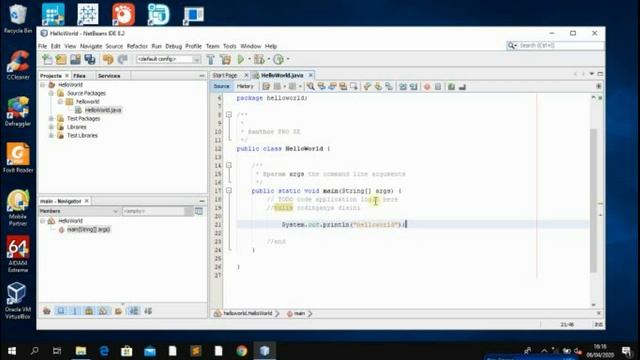The height and width of the screenshot is (360, 640).
Task: Click the main breadcrumb in editor footer
Action: tap(299, 313)
